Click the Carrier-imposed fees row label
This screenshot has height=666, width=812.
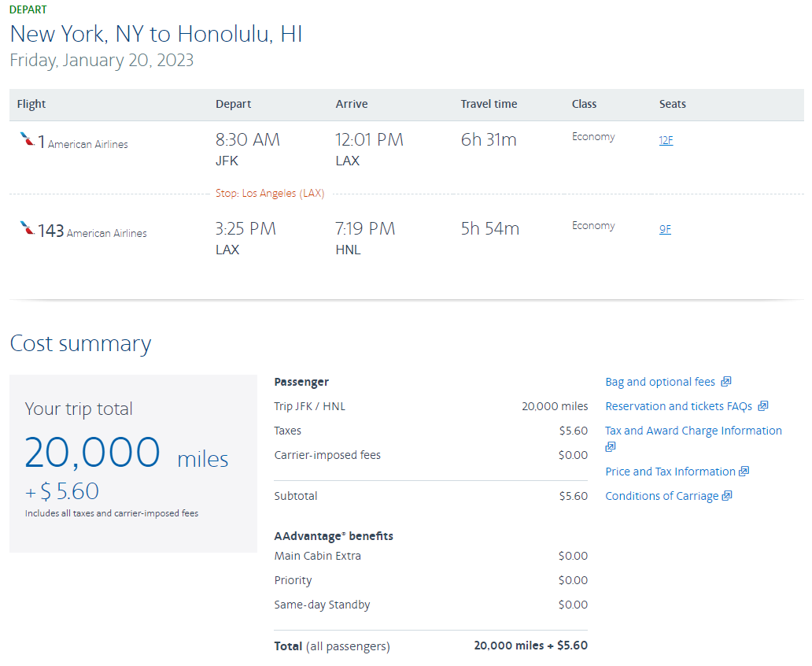pos(327,455)
